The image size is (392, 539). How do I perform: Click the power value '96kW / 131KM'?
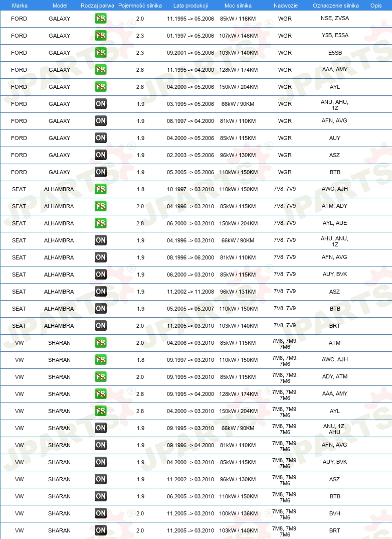point(238,292)
